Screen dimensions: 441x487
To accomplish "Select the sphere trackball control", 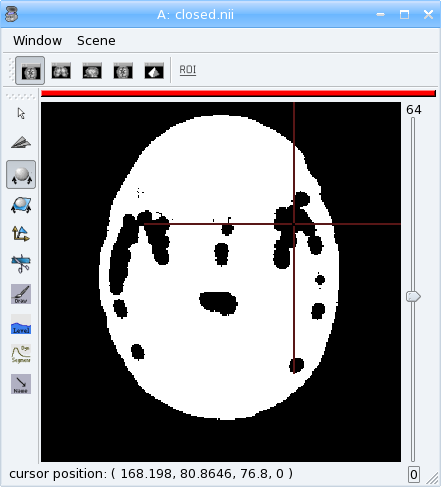I will tap(21, 174).
